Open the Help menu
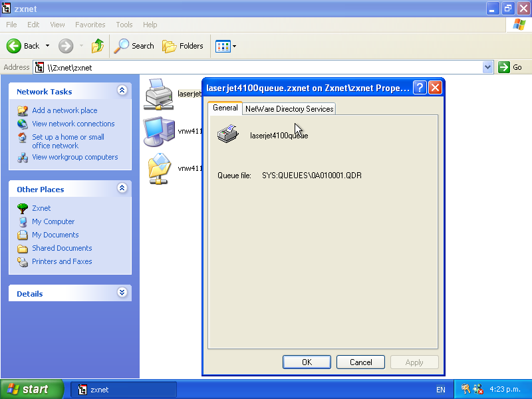The image size is (532, 399). [x=150, y=25]
